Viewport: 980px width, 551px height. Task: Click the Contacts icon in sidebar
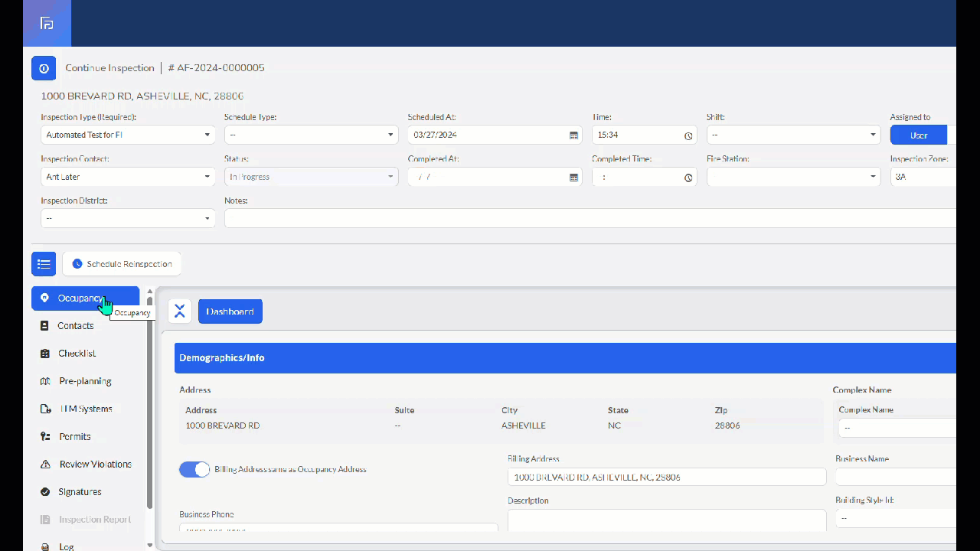click(44, 326)
